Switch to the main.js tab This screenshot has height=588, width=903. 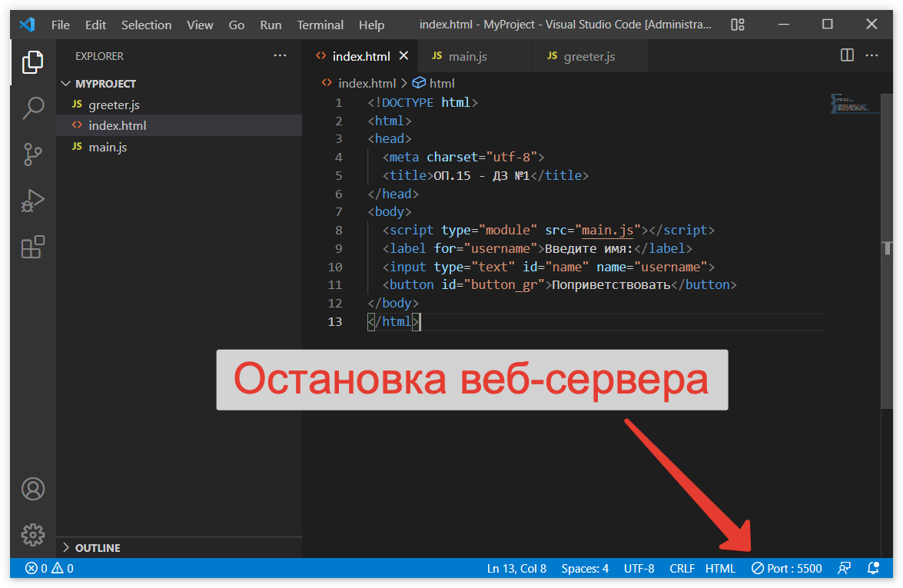(467, 57)
